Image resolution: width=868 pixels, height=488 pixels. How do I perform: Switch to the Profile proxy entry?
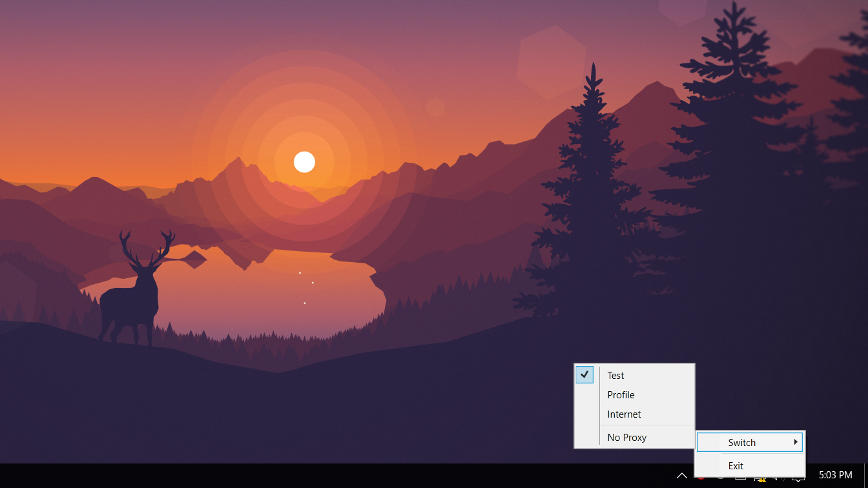tap(634, 394)
